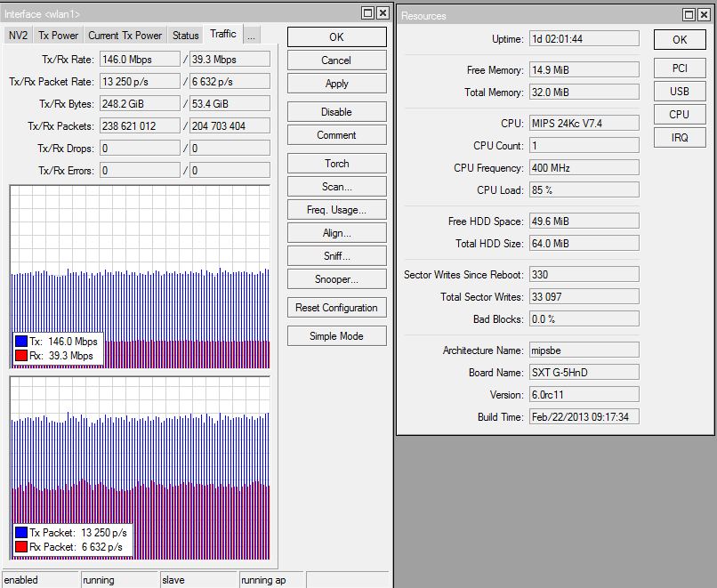This screenshot has height=588, width=717.
Task: Click Reset Configuration button
Action: click(x=336, y=308)
